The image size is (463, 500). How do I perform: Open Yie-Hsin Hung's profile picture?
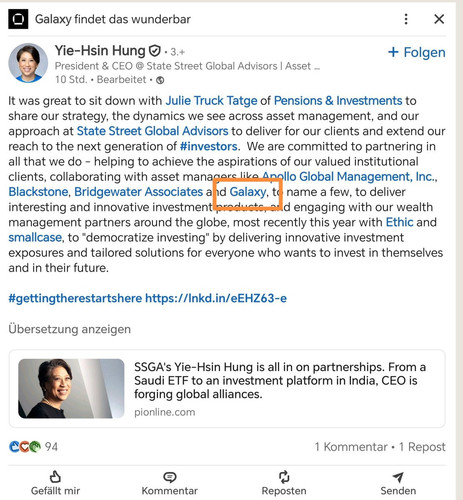click(28, 63)
